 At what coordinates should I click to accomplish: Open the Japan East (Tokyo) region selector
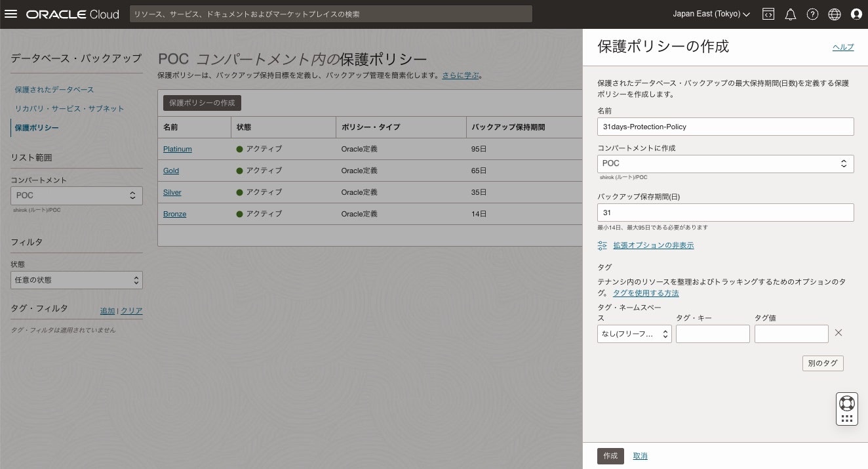[711, 14]
